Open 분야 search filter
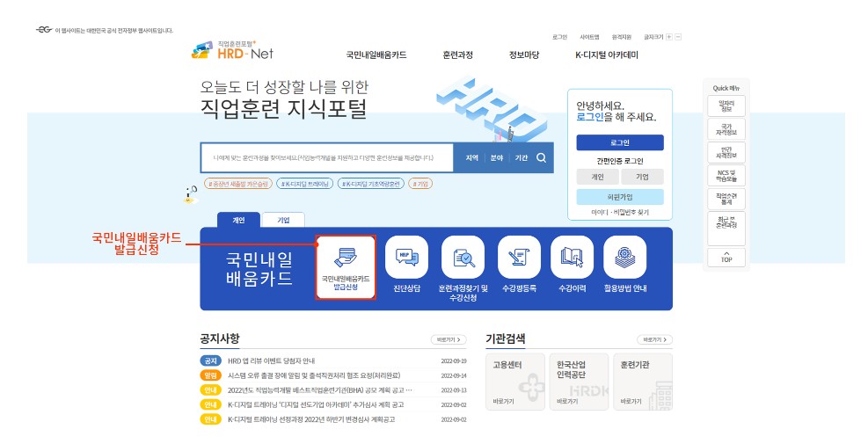This screenshot has width=868, height=444. (x=497, y=157)
